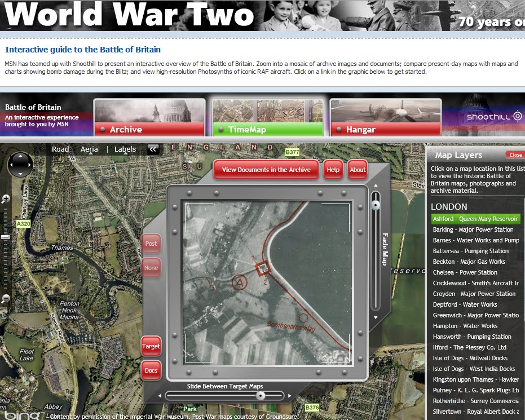
Task: Click the About button
Action: click(358, 169)
